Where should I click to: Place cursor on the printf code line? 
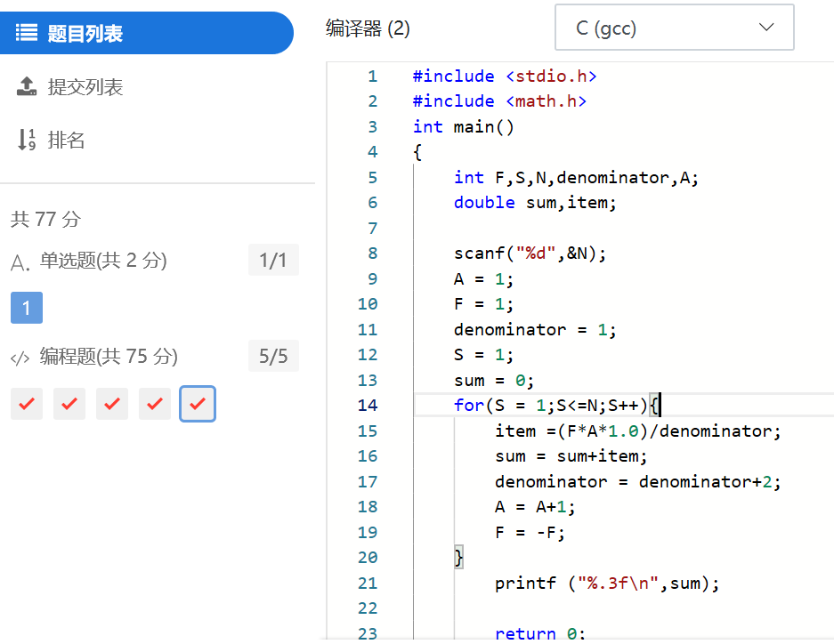607,584
